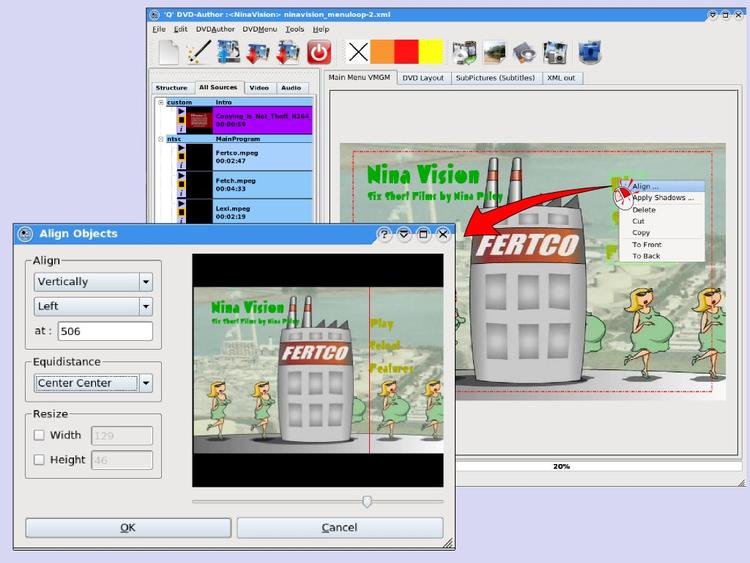The width and height of the screenshot is (750, 563).
Task: Open the Center Center equidistance dropdown
Action: (93, 383)
